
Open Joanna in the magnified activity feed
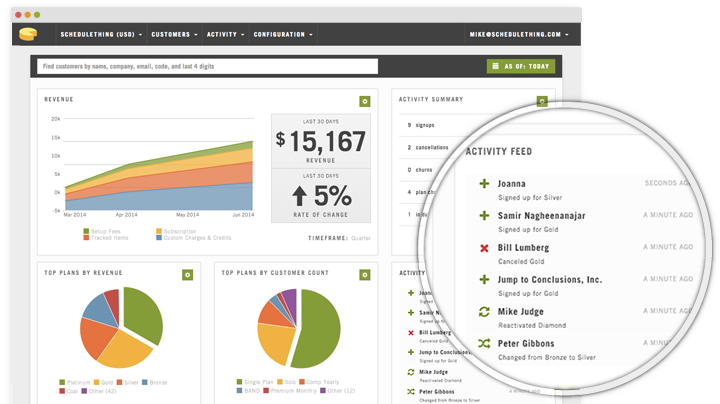[x=512, y=184]
